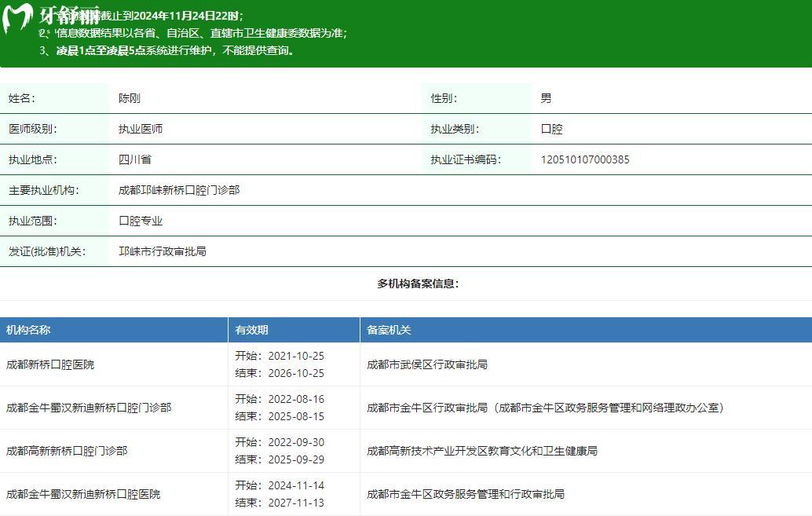Select certificate number 120510107000385
The height and width of the screenshot is (516, 812).
tap(585, 159)
